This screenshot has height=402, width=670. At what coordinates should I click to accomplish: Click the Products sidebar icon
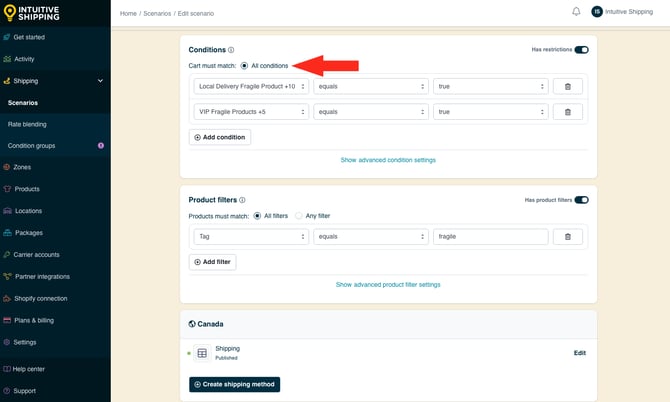tap(7, 189)
